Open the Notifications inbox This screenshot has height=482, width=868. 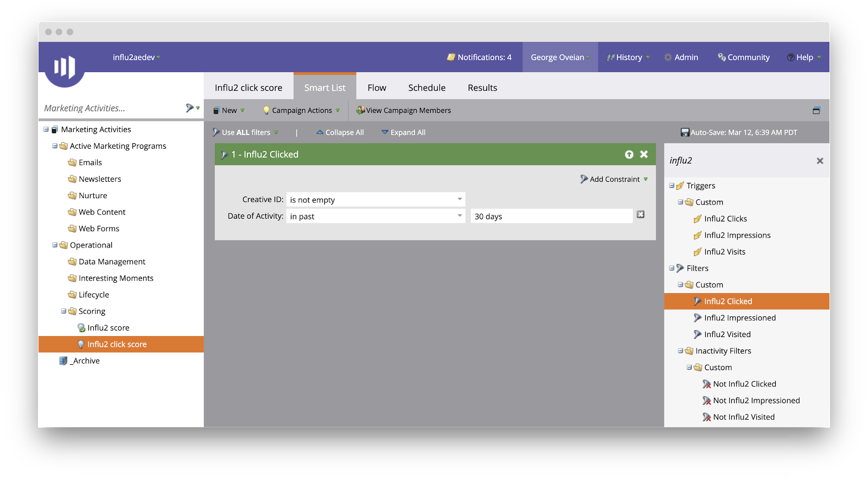480,58
